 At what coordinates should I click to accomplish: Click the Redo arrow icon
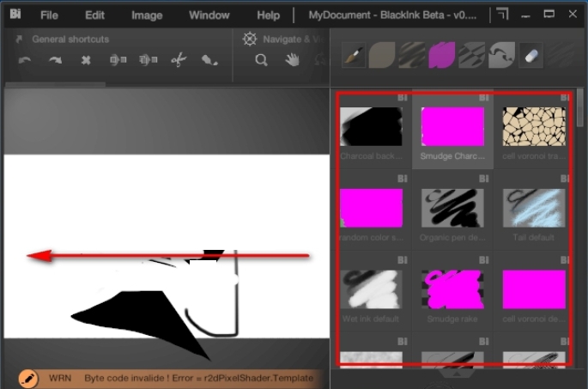coord(56,60)
